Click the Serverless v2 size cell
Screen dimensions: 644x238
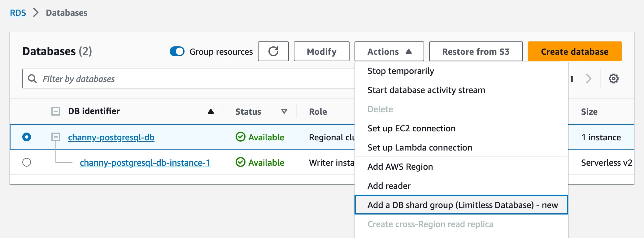click(607, 163)
